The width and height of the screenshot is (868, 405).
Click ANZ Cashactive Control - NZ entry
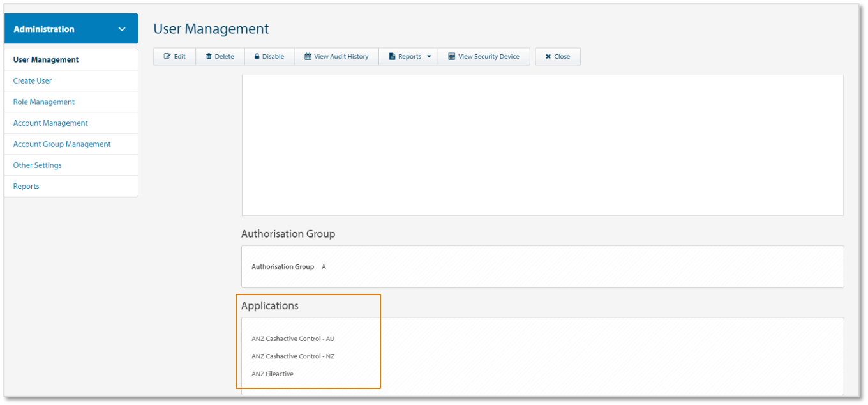click(293, 356)
